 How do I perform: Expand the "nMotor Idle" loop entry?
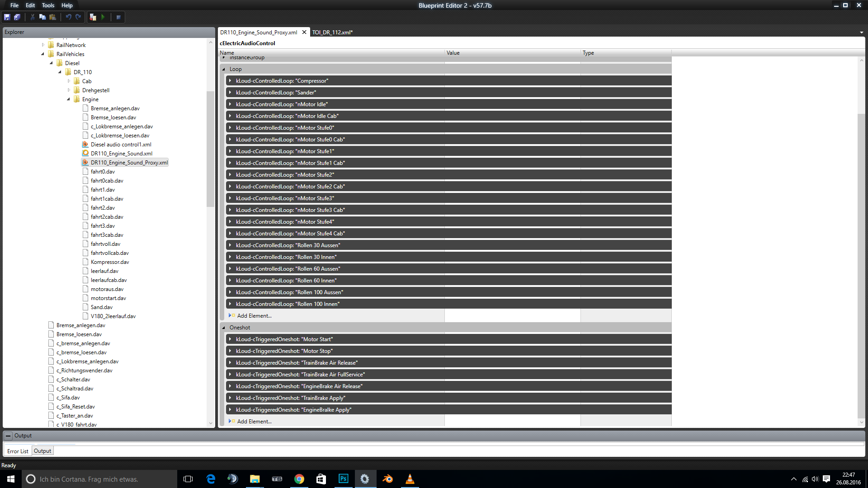coord(230,104)
